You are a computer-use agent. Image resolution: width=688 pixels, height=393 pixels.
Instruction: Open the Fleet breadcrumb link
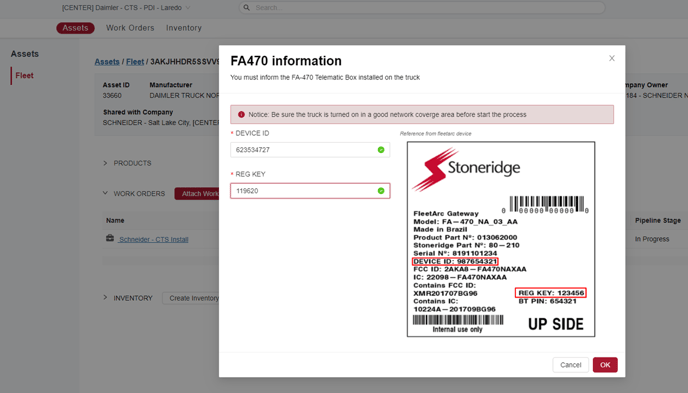[135, 62]
